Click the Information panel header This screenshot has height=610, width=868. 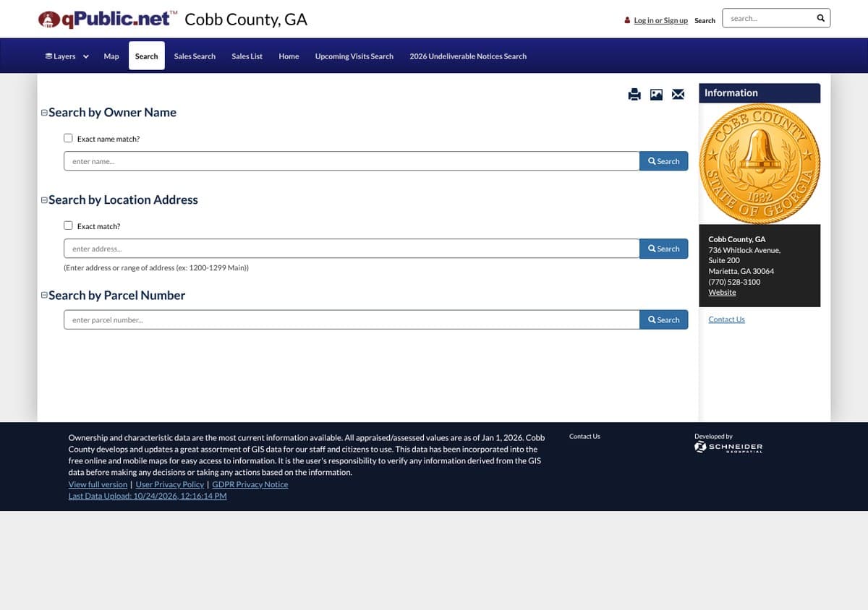[x=759, y=93]
